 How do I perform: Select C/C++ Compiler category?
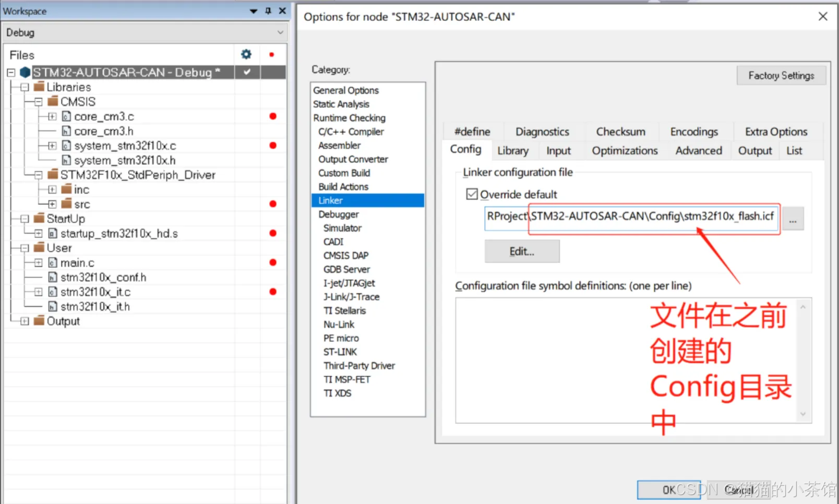point(351,131)
